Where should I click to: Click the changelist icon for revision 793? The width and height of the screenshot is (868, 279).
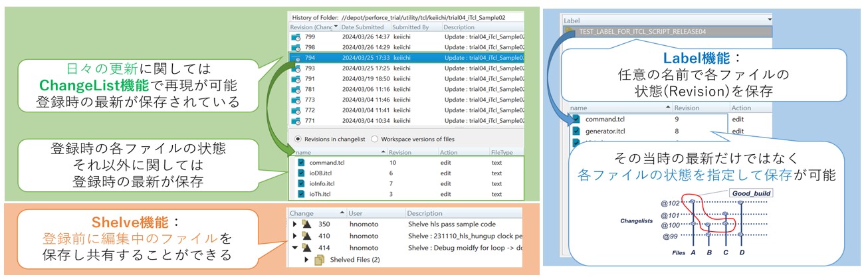click(296, 68)
